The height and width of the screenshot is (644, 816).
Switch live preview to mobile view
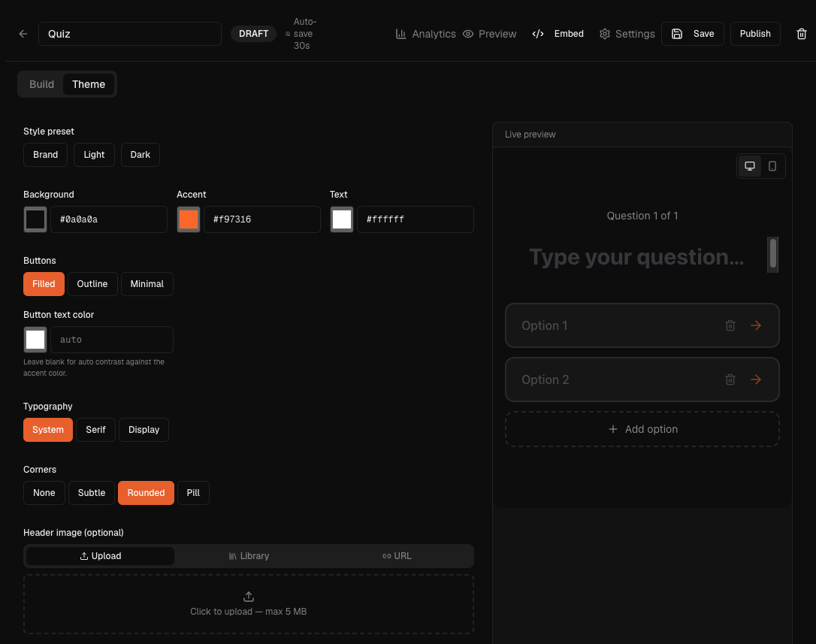[x=772, y=166]
